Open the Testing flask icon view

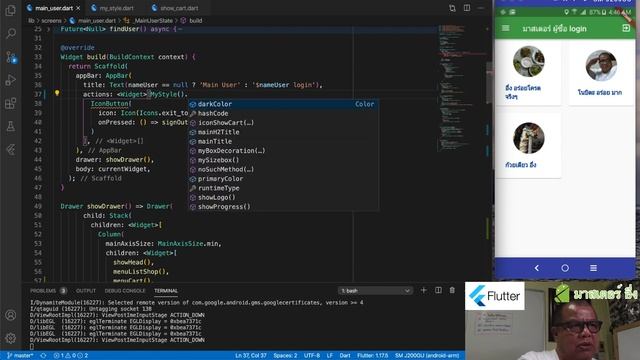11,127
